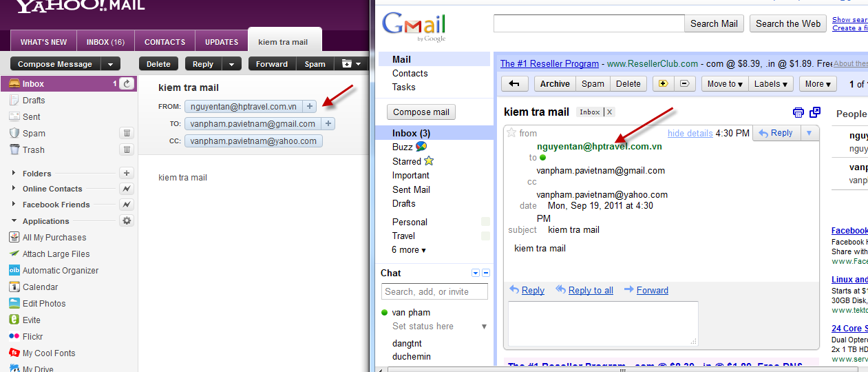Minimize the Gmail Chat panel with the minus icon
Screen dimensions: 868x372
pos(486,273)
